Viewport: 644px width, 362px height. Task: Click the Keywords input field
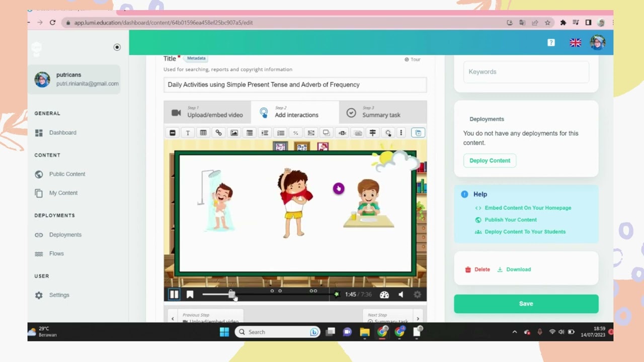pyautogui.click(x=526, y=72)
